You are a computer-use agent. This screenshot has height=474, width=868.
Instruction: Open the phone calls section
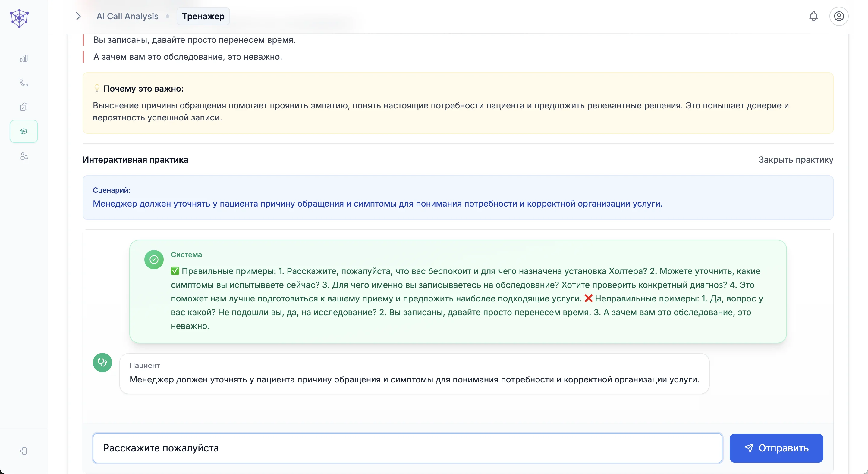pyautogui.click(x=24, y=83)
